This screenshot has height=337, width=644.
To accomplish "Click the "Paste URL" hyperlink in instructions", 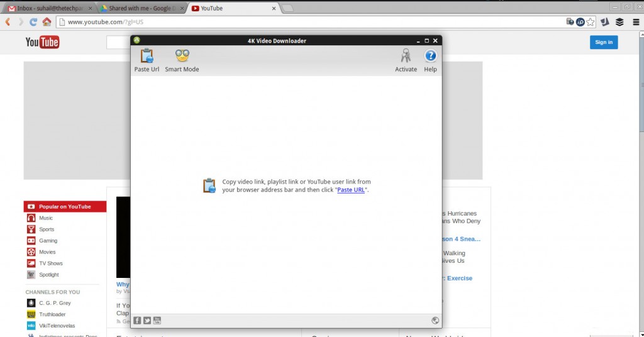I will click(x=351, y=190).
